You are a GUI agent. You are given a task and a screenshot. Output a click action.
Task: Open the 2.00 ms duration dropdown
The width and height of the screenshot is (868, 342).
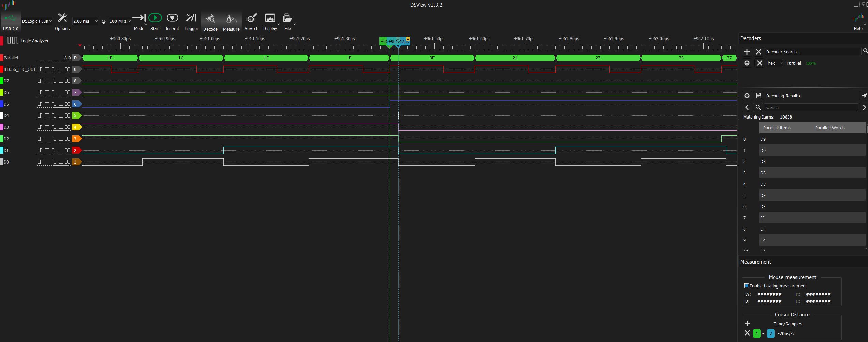85,21
